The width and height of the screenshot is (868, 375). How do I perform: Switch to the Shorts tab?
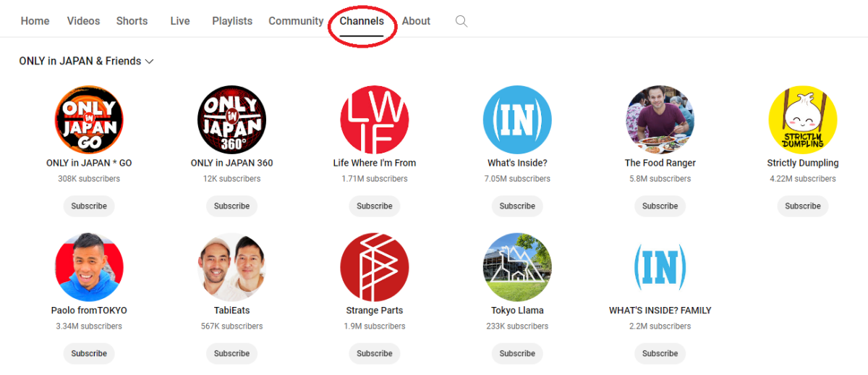(132, 21)
